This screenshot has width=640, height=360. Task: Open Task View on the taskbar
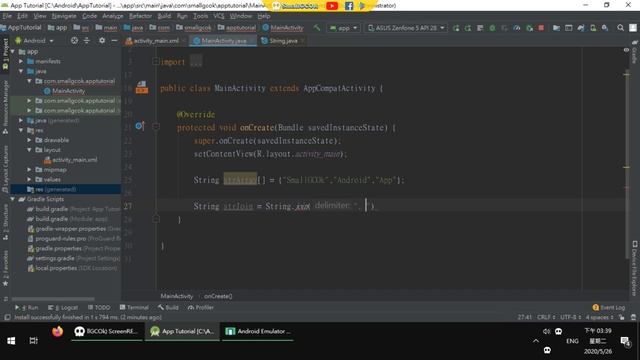point(33,340)
